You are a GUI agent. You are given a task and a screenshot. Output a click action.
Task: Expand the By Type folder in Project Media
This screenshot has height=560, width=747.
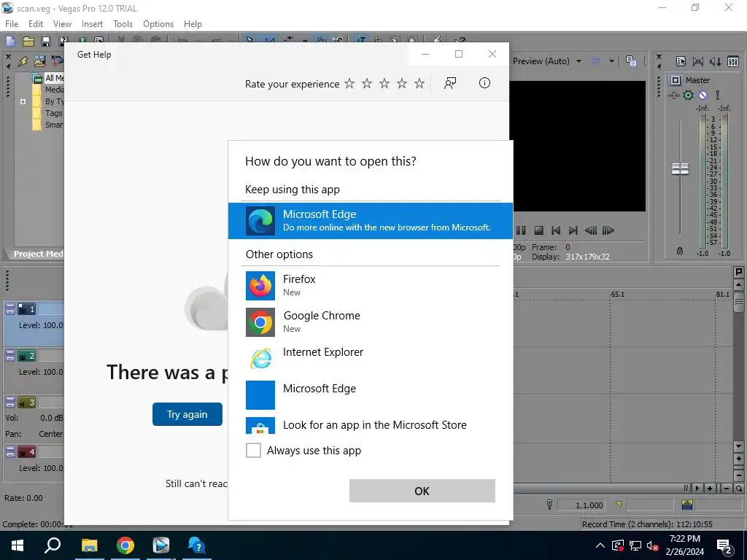click(x=23, y=101)
